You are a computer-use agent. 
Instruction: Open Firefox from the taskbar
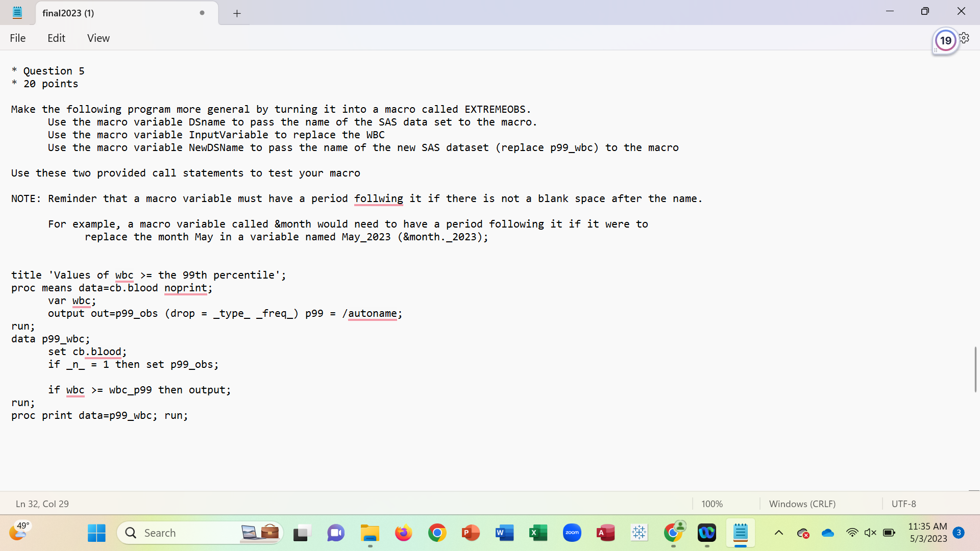click(x=403, y=533)
